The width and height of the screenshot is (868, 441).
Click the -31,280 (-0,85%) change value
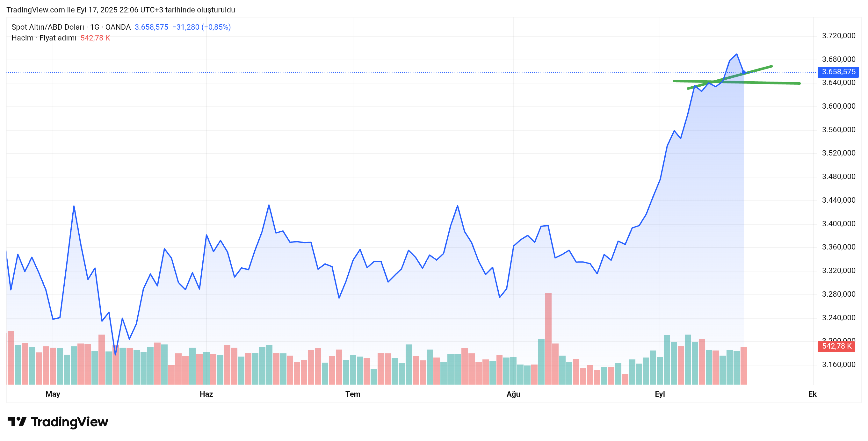pos(201,27)
